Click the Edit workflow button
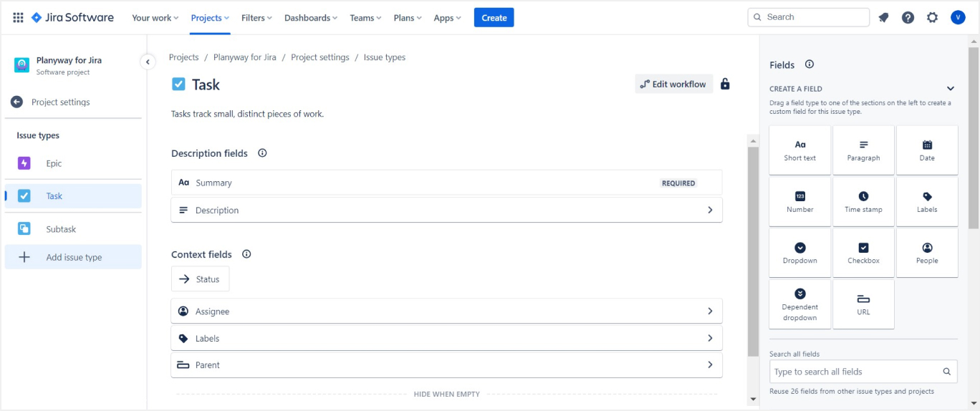 673,84
